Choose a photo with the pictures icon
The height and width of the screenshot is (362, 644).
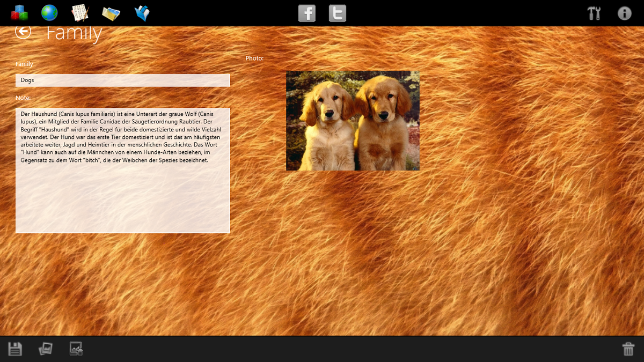tap(46, 349)
